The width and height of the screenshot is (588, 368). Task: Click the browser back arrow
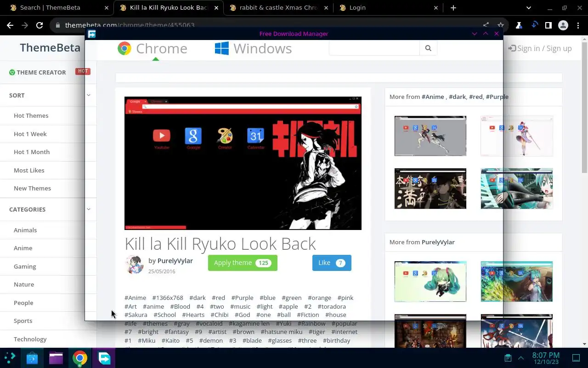pos(10,25)
